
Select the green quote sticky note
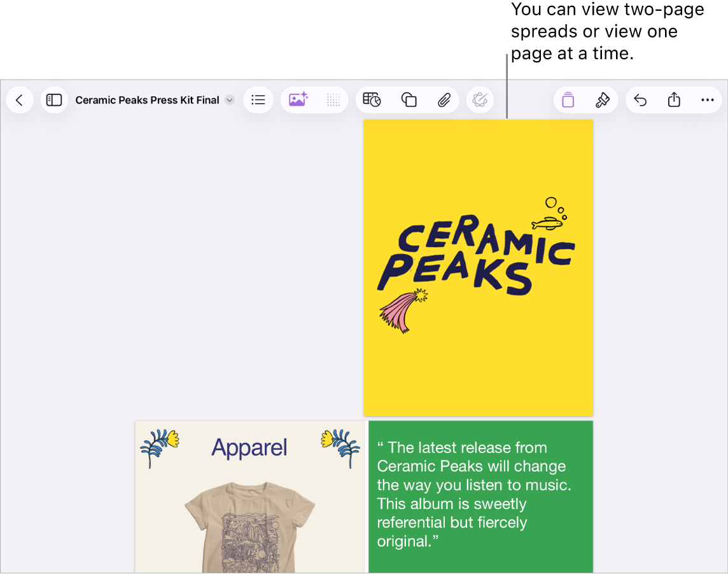(480, 496)
